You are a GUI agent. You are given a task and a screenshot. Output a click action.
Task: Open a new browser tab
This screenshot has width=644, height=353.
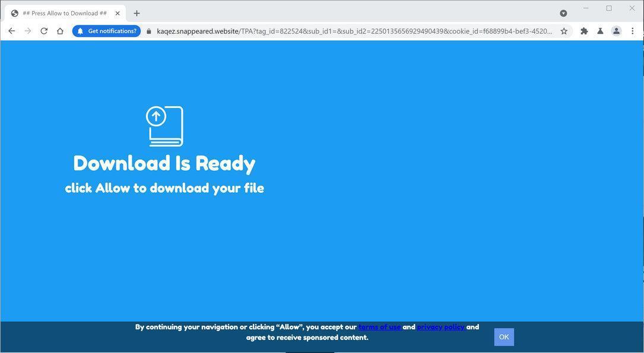click(x=137, y=12)
